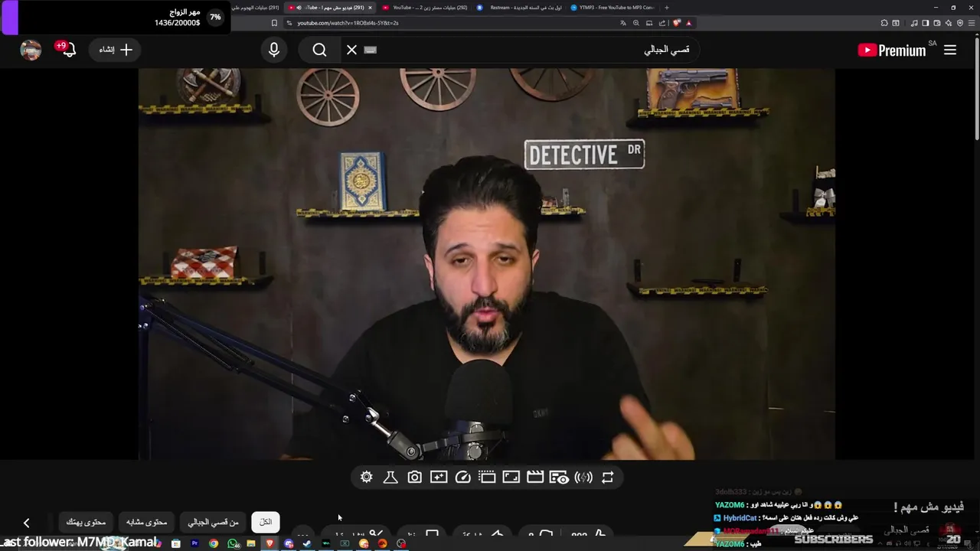Click the translate page icon in the address bar
This screenshot has width=980, height=551.
point(623,23)
